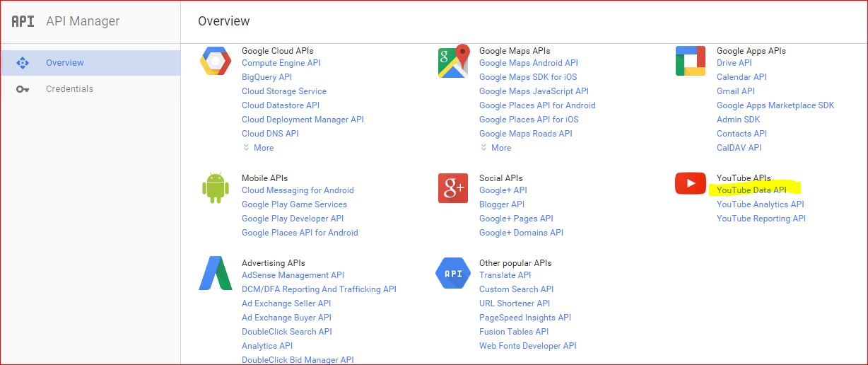Expand More under Google Maps APIs

[x=495, y=148]
